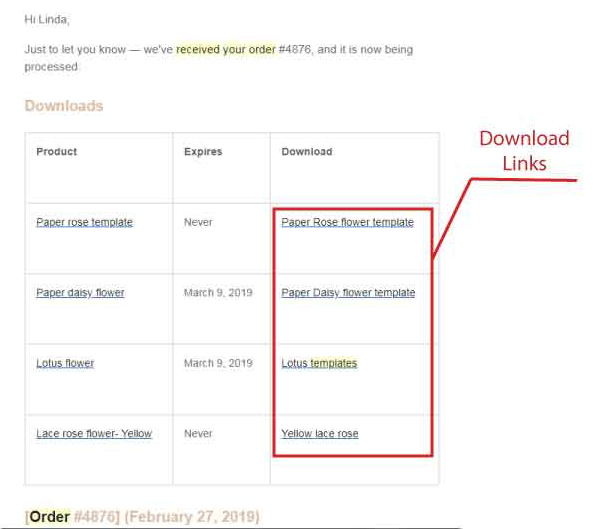Click the first Never expiry cell
Viewport: 593px width, 529px height.
[x=198, y=222]
